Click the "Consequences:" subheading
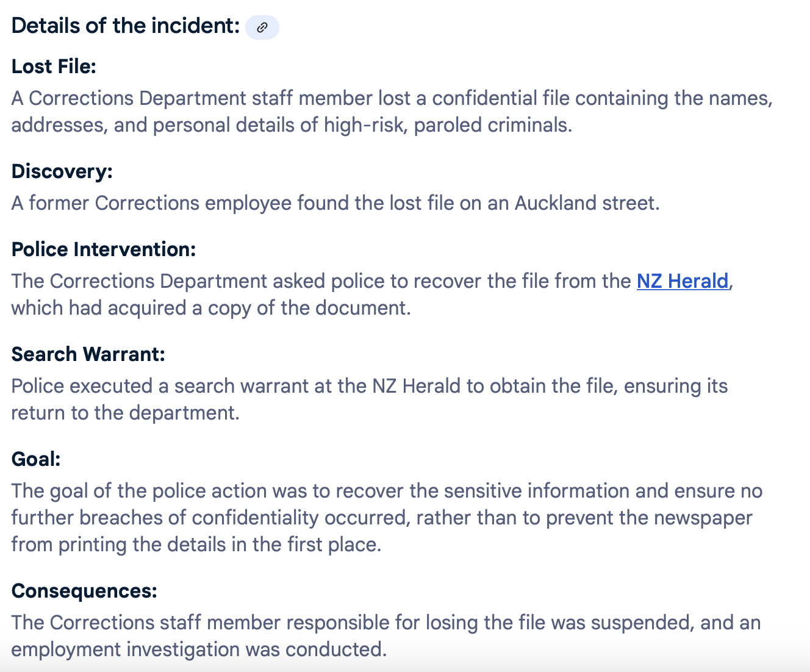This screenshot has height=672, width=810. 84,591
